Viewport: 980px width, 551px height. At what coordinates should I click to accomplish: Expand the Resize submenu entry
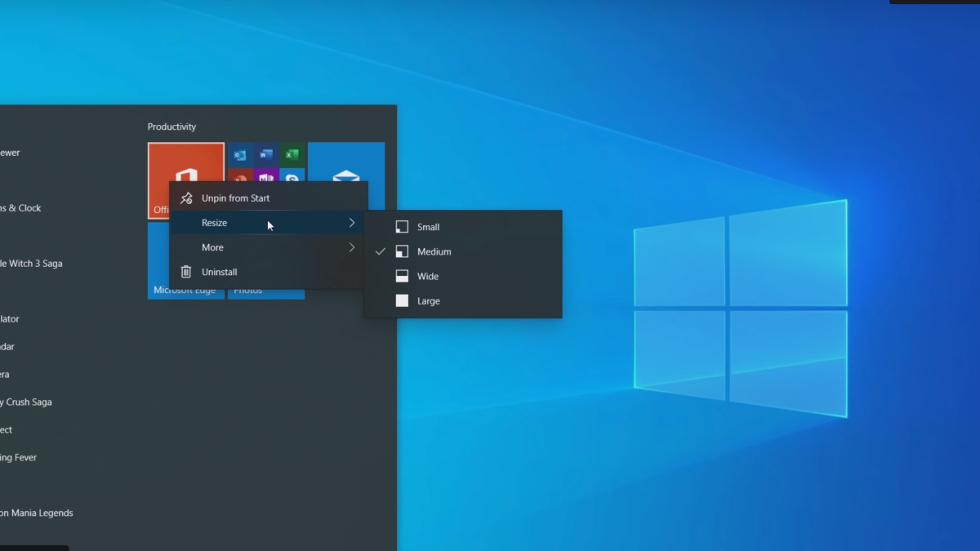(x=269, y=223)
